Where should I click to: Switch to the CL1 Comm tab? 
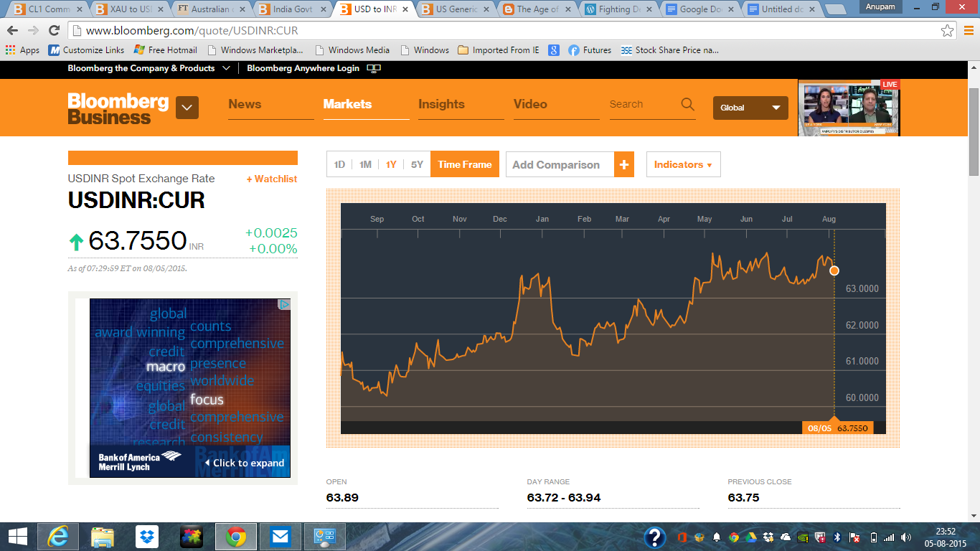pos(47,9)
